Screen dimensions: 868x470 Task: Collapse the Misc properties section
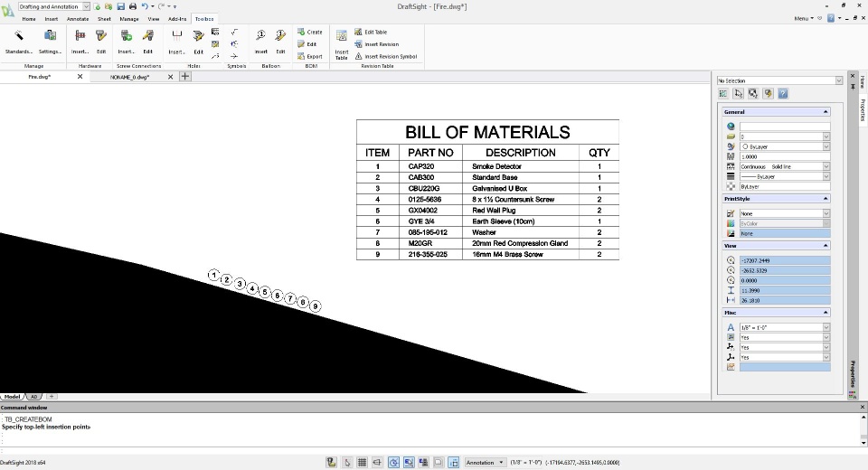click(x=826, y=313)
